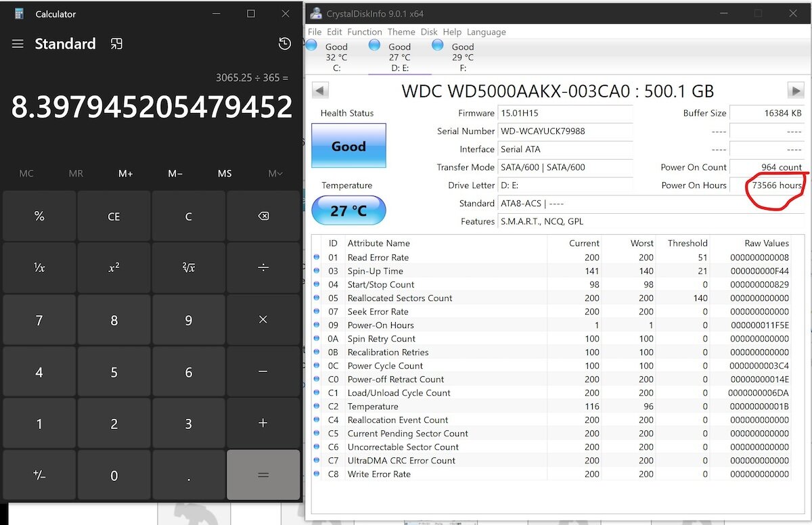Click the divide operator key
Screen dimensions: 812x525
coord(263,268)
